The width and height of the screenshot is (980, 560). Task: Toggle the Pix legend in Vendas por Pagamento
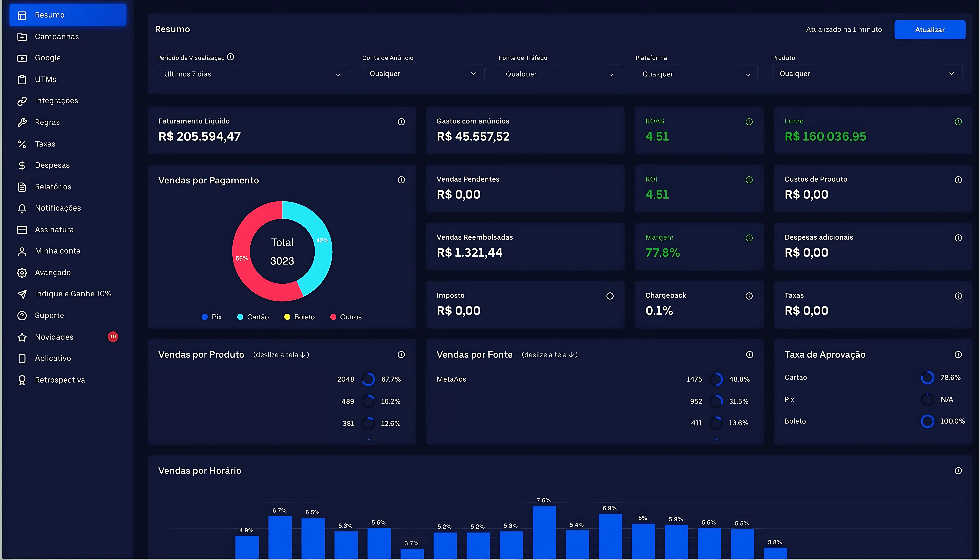pyautogui.click(x=212, y=317)
